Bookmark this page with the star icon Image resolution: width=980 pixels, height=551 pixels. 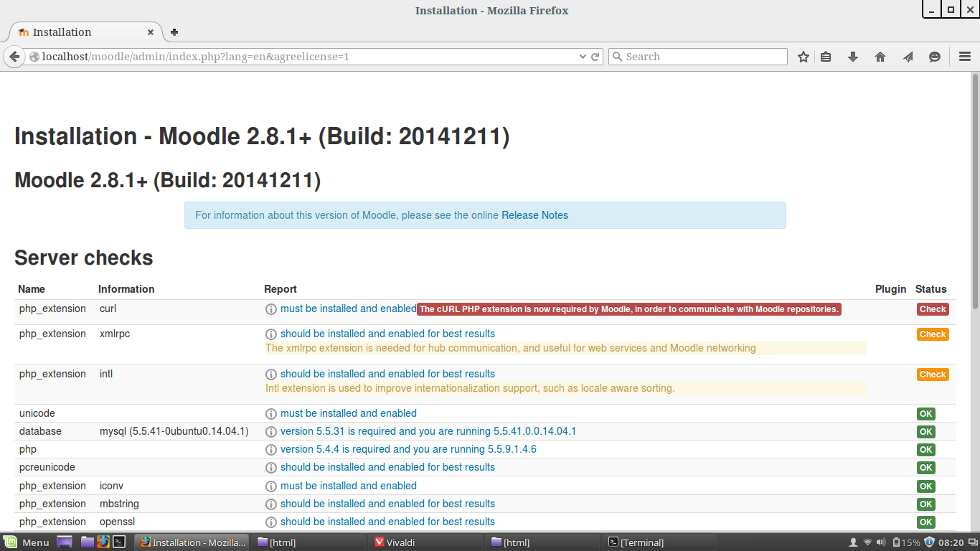pyautogui.click(x=804, y=57)
